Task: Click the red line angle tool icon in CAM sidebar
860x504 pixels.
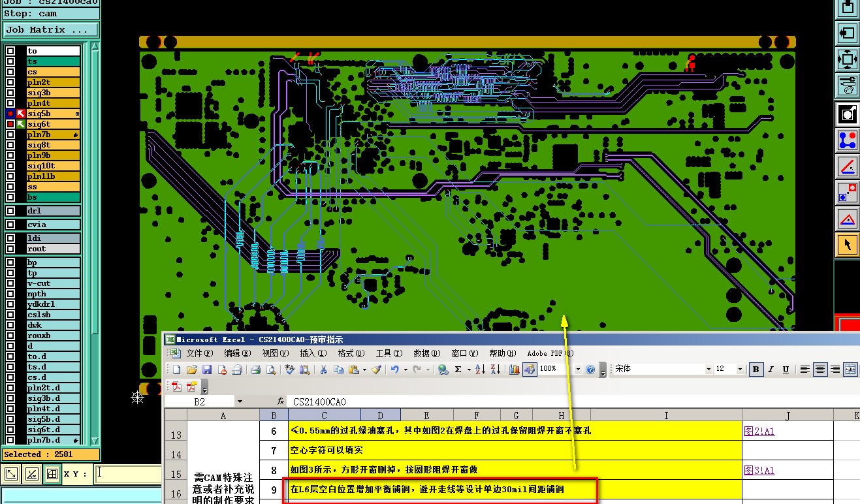Action: tap(847, 166)
